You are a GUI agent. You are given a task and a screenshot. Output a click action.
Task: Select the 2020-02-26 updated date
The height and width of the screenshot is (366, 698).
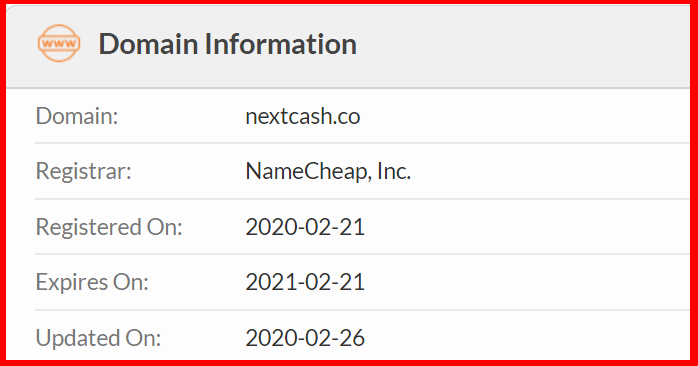(x=305, y=338)
